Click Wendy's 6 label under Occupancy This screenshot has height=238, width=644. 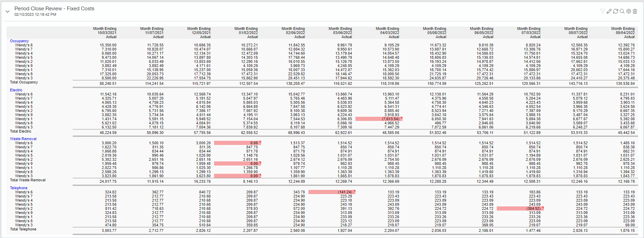pyautogui.click(x=24, y=45)
